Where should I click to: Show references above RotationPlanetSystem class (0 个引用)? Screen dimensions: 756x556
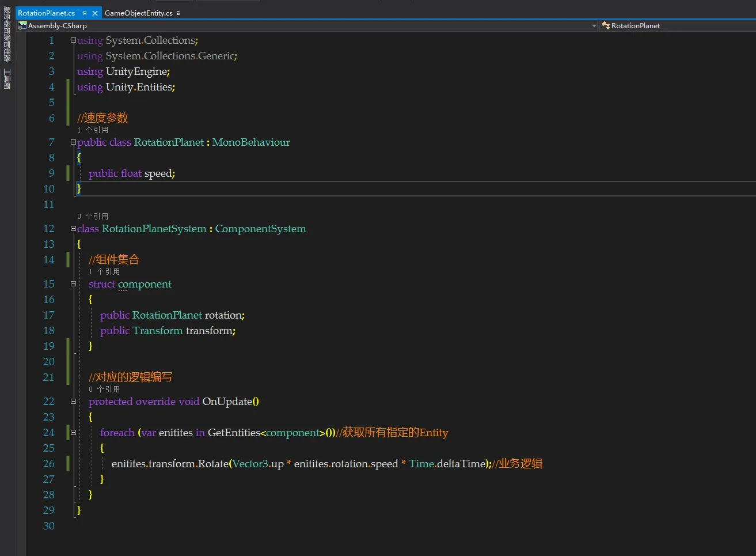(93, 217)
